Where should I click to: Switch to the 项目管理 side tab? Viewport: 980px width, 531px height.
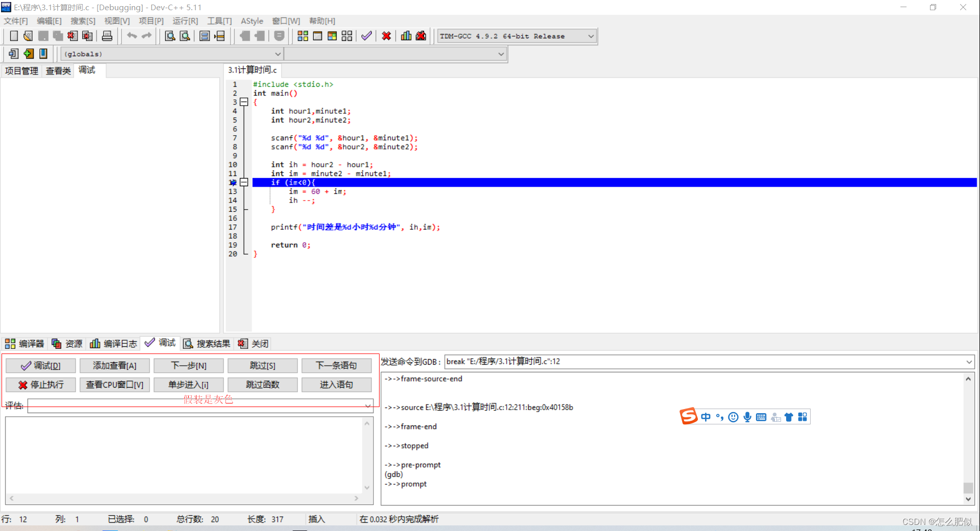pyautogui.click(x=21, y=71)
